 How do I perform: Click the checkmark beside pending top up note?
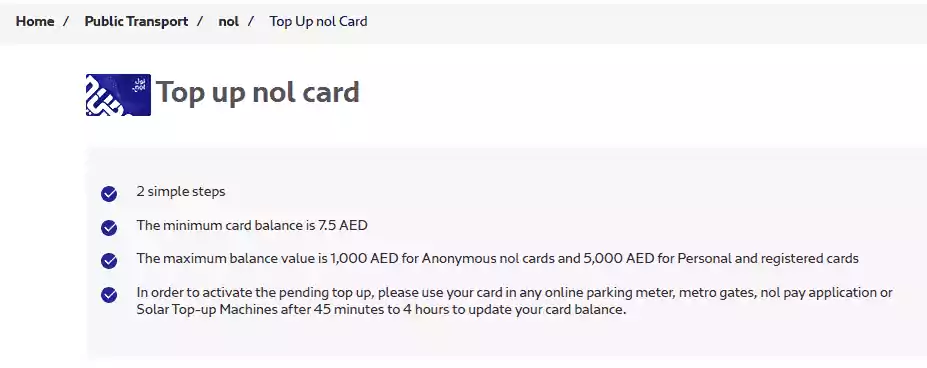click(x=109, y=295)
